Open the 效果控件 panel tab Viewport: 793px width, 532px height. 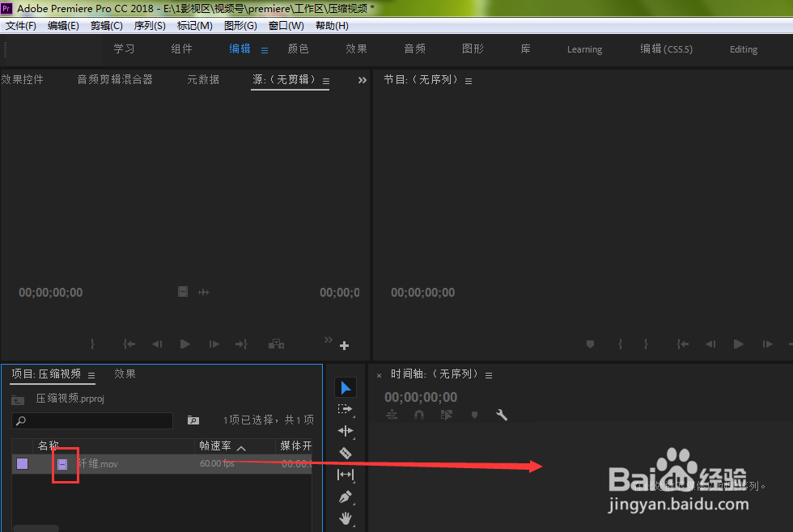pos(23,79)
